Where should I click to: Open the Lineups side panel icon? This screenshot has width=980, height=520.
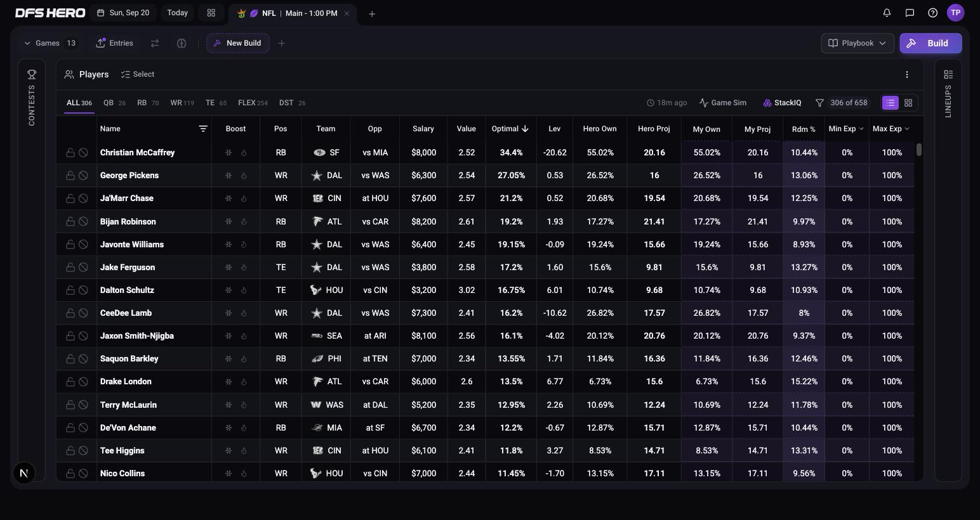click(948, 74)
